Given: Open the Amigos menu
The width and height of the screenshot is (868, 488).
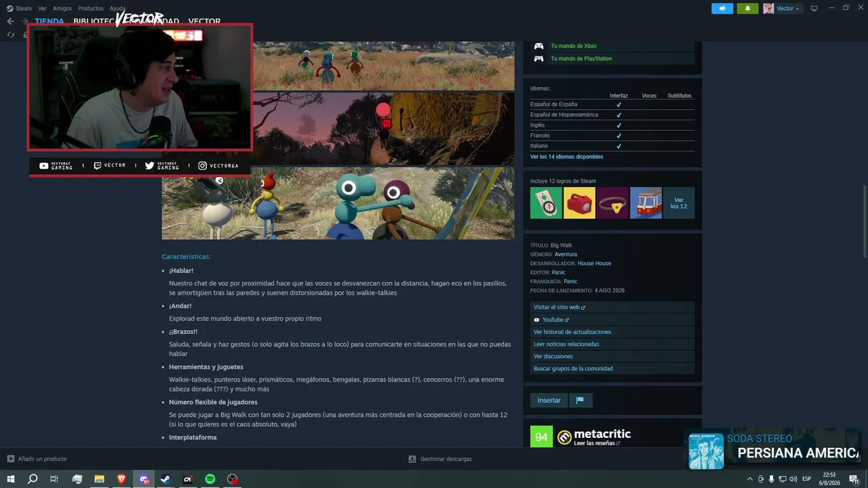Looking at the screenshot, I should pyautogui.click(x=62, y=8).
